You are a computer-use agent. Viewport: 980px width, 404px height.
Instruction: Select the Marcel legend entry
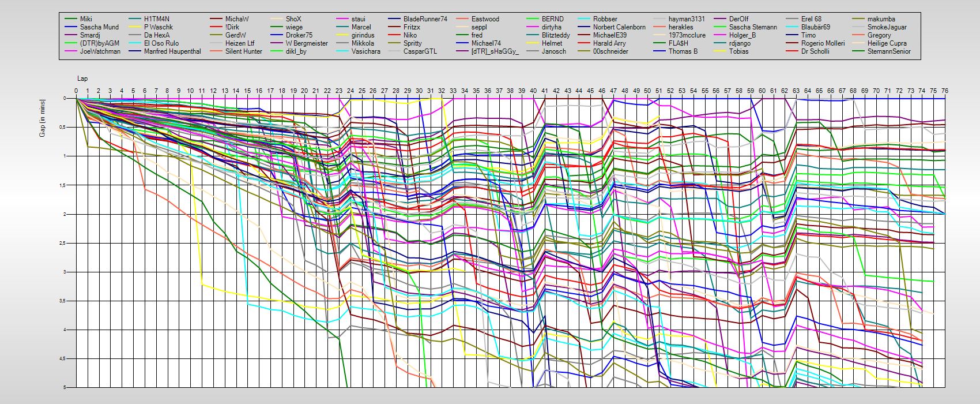pos(361,27)
